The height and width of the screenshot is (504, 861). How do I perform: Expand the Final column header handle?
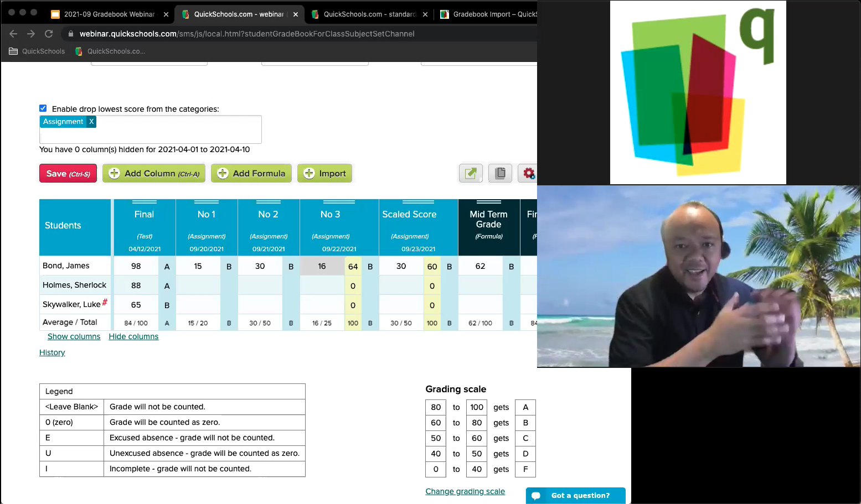[x=144, y=202]
